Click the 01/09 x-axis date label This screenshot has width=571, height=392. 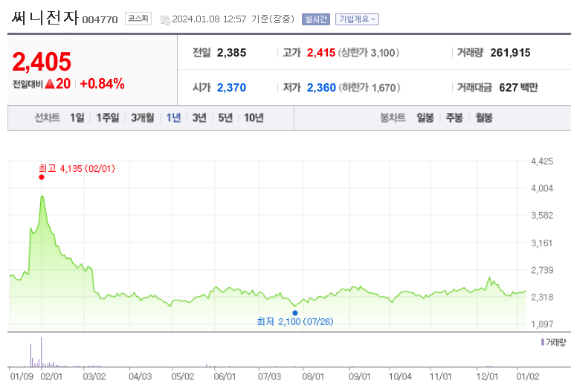point(22,376)
